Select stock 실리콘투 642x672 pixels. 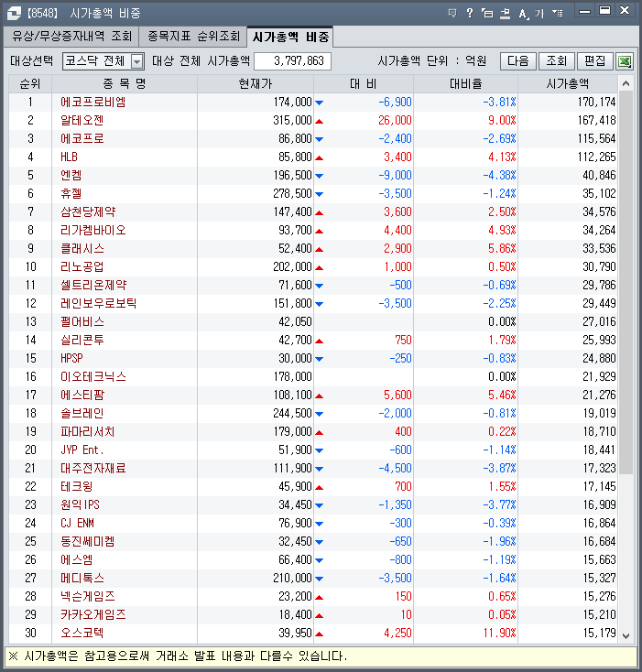click(x=82, y=341)
